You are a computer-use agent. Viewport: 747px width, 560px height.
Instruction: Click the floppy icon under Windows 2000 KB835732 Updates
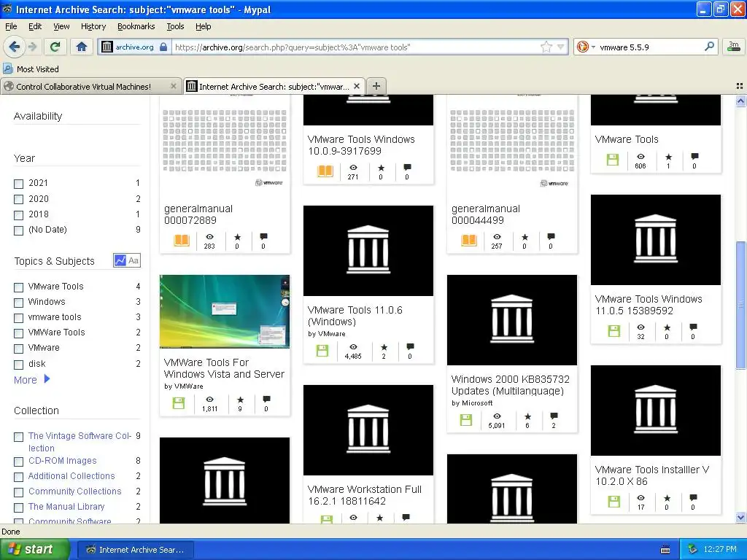466,420
